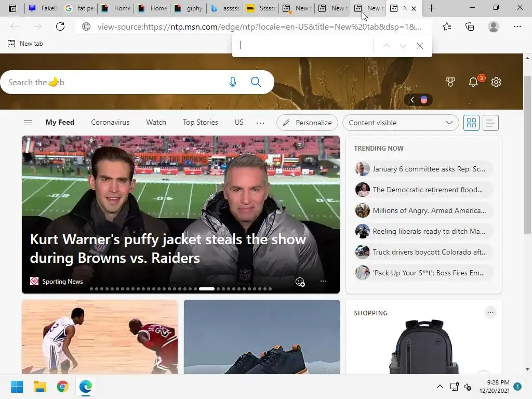Refresh the page with the reload icon
Viewport: 532px width, 399px height.
(60, 26)
